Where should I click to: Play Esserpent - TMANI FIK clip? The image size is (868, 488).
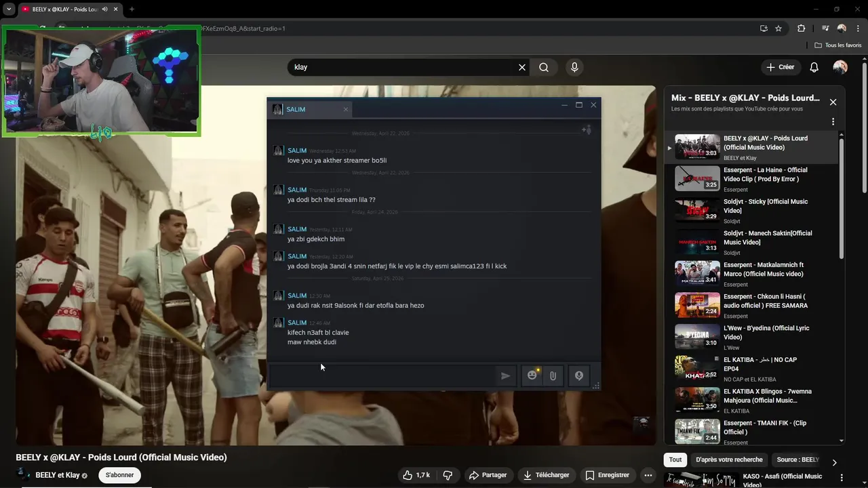753,432
